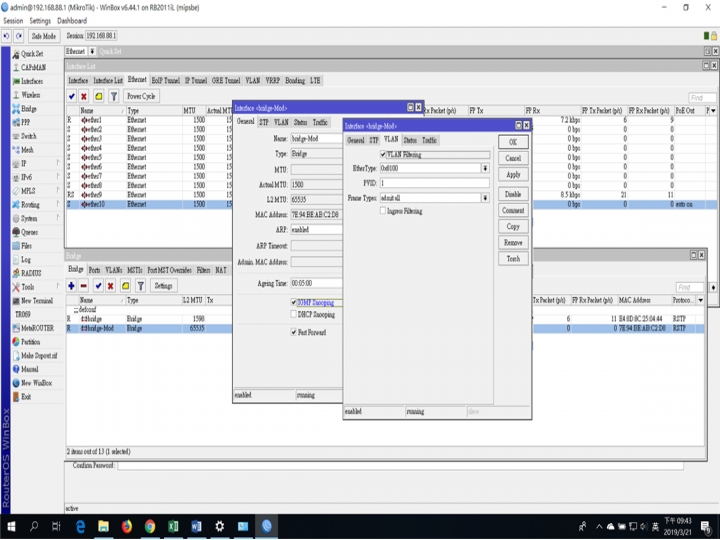The width and height of the screenshot is (720, 540).
Task: Enable the Ingress Filtering checkbox
Action: (383, 211)
